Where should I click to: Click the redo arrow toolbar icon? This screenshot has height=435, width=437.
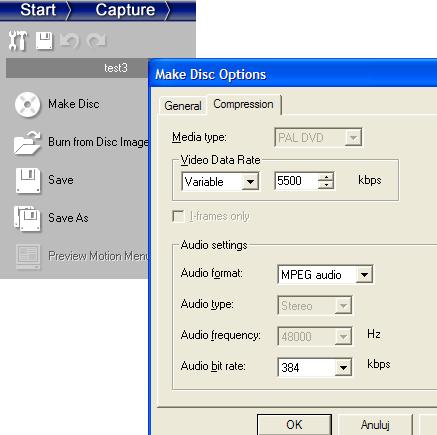tap(96, 41)
